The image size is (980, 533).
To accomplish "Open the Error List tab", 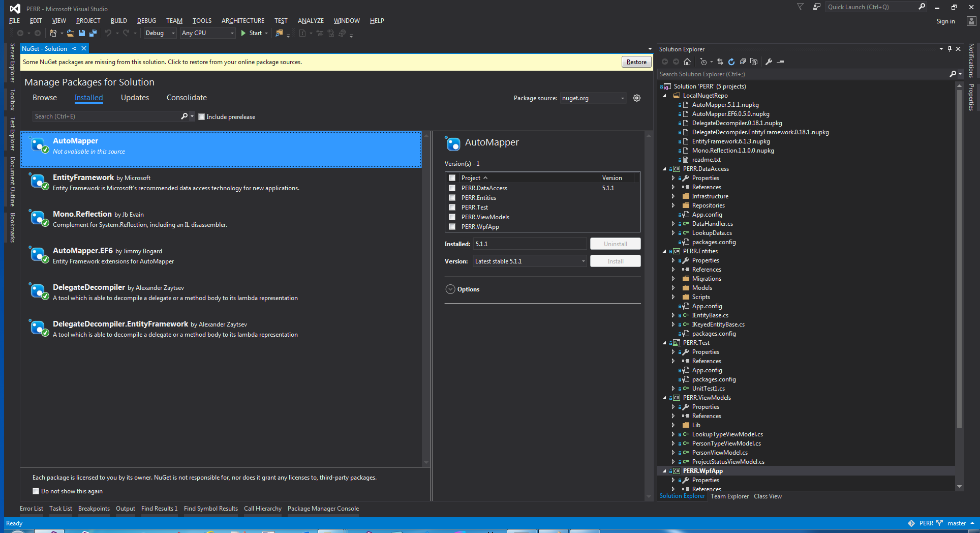I will point(32,509).
